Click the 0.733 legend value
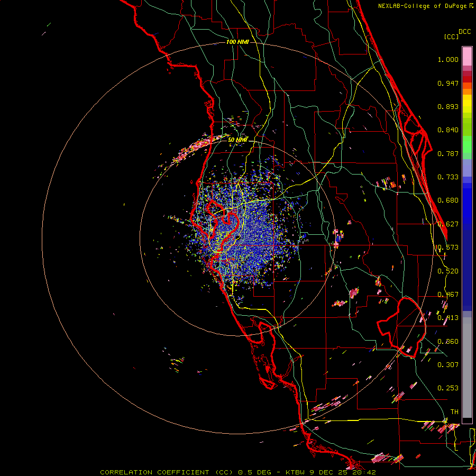 pyautogui.click(x=448, y=177)
